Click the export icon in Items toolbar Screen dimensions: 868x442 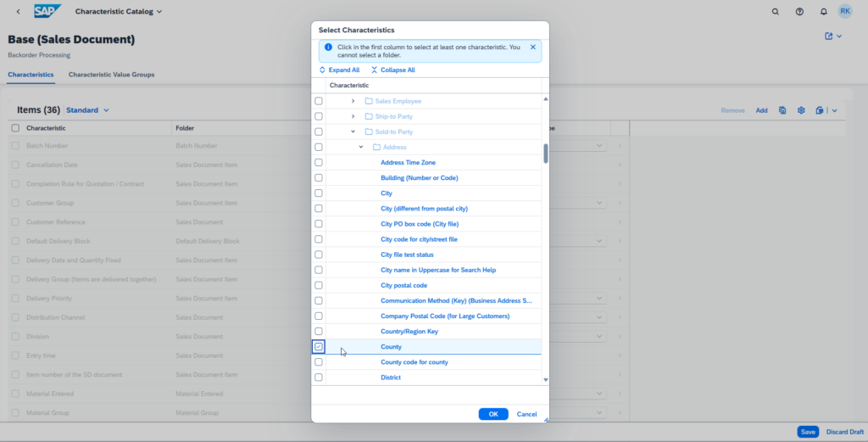click(820, 110)
